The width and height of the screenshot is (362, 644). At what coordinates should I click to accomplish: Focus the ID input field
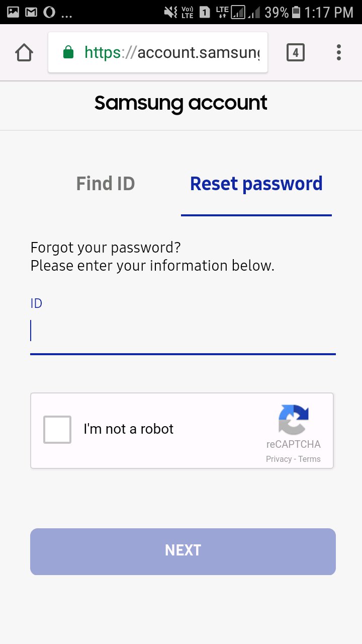(183, 332)
